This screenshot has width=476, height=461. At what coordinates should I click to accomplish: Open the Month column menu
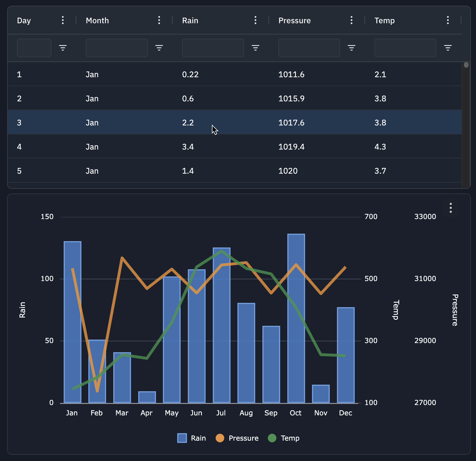(x=159, y=20)
